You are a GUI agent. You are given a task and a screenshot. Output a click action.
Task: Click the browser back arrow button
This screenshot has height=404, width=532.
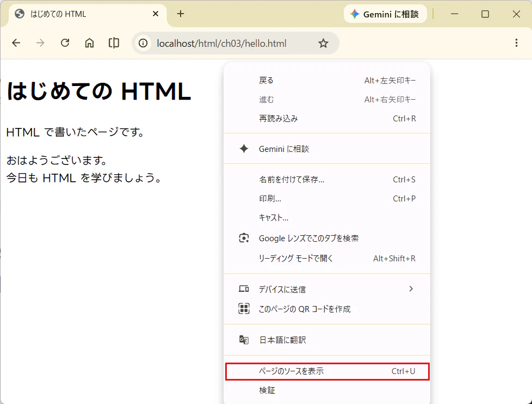point(16,43)
